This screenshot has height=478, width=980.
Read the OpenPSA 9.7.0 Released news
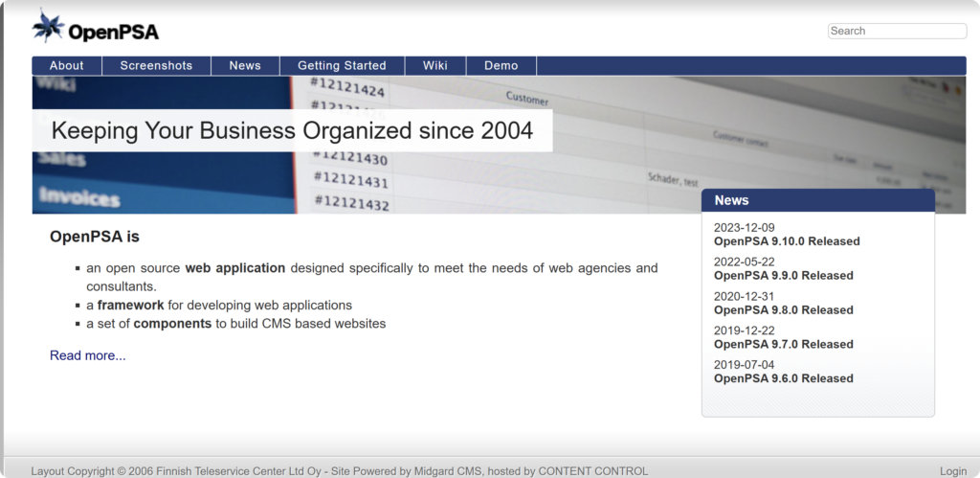(x=783, y=345)
